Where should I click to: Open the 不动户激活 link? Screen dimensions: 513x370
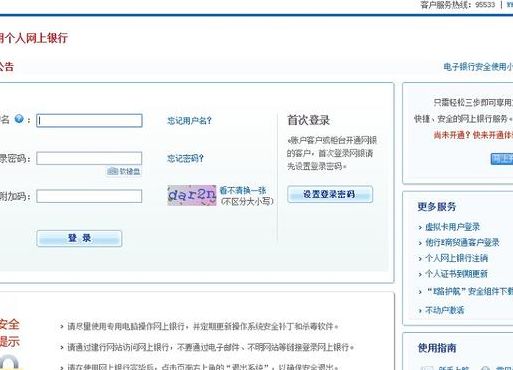pyautogui.click(x=444, y=310)
